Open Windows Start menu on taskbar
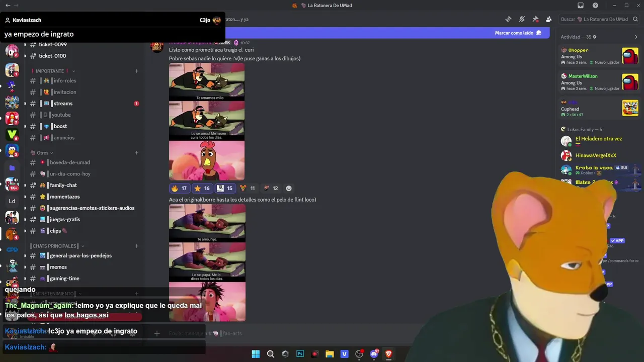The image size is (644, 362). pyautogui.click(x=256, y=354)
